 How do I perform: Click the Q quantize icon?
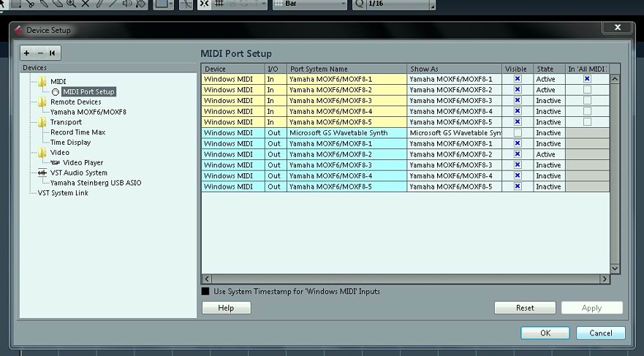tap(360, 4)
